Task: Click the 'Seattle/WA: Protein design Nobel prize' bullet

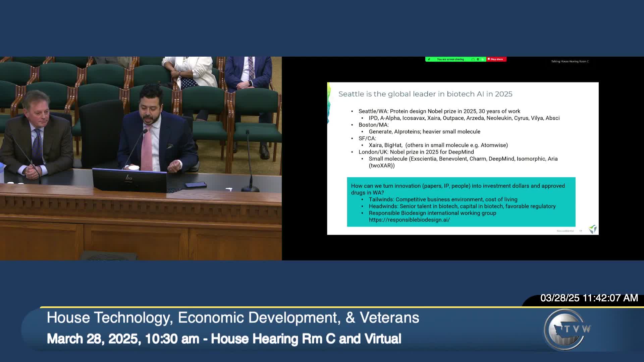Action: coord(439,111)
